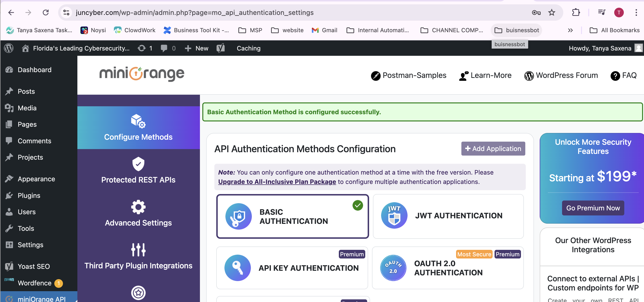Click Protected REST APIs shield icon
This screenshot has height=302, width=644.
pyautogui.click(x=138, y=164)
